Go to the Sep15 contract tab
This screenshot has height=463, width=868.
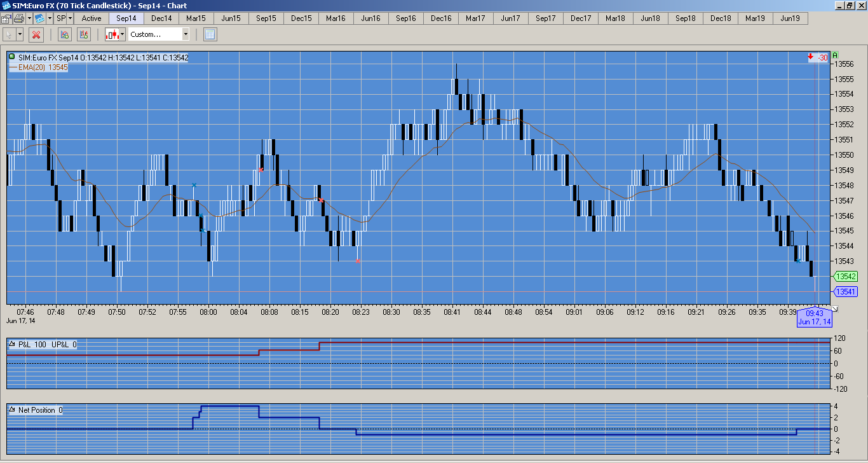tap(266, 18)
